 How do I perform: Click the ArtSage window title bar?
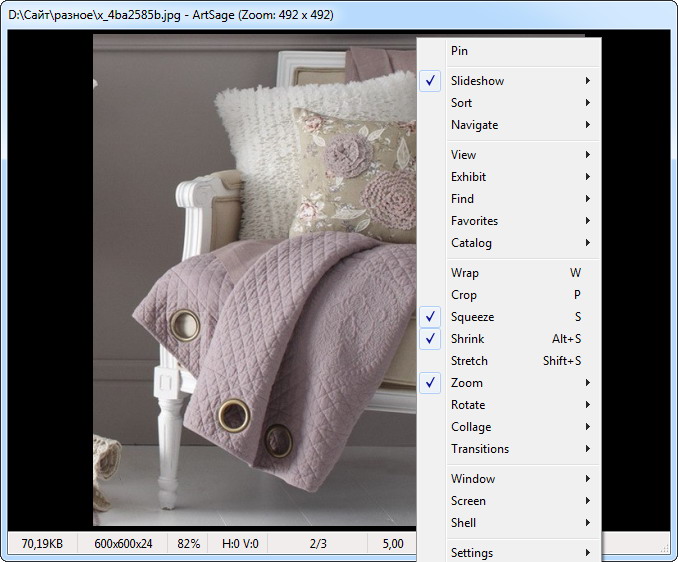tap(339, 15)
